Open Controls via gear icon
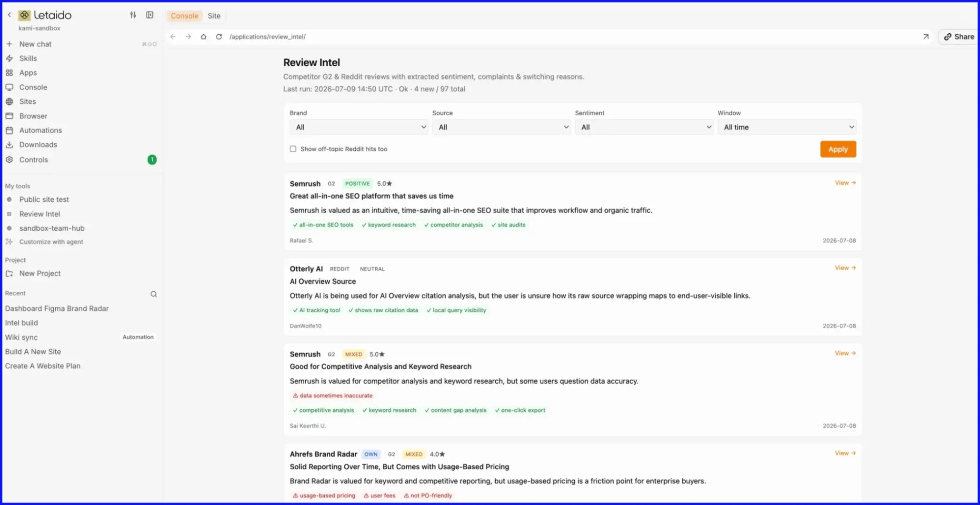Viewport: 980px width, 505px height. [9, 160]
